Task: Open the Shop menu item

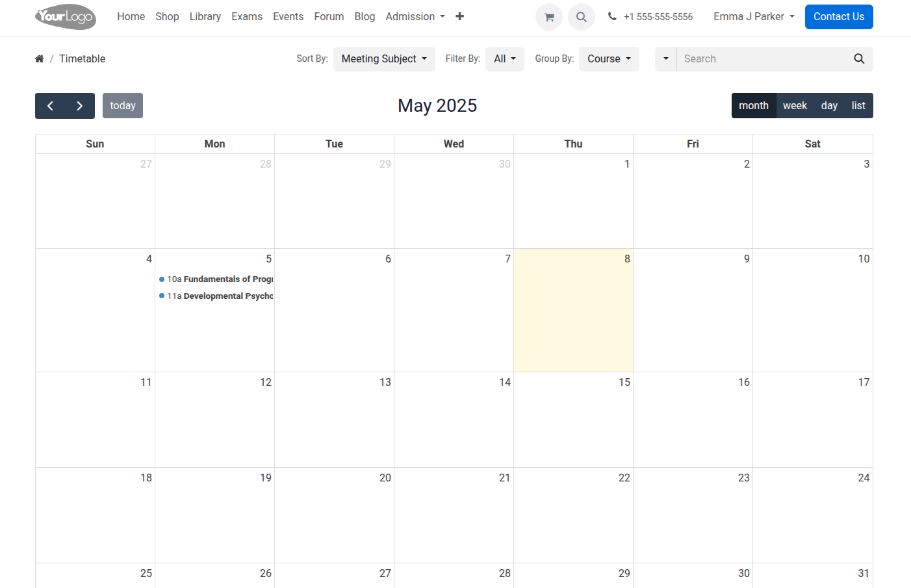Action: 167,16
